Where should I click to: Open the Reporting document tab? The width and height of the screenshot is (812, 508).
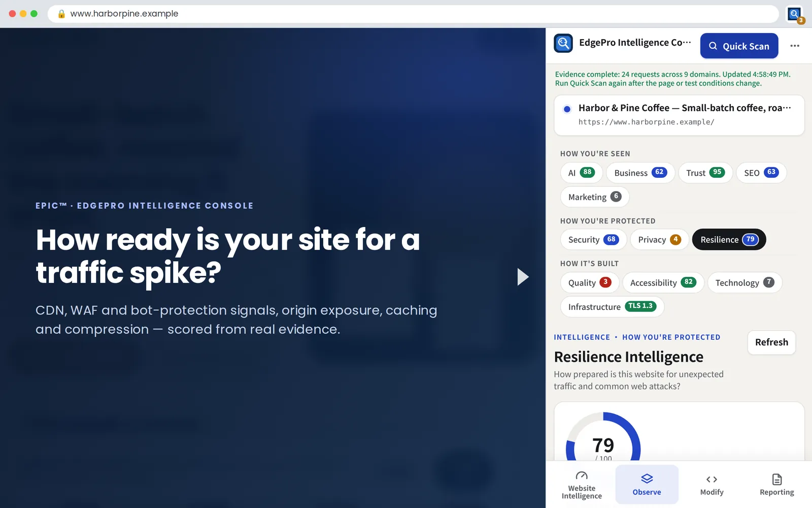click(x=776, y=485)
